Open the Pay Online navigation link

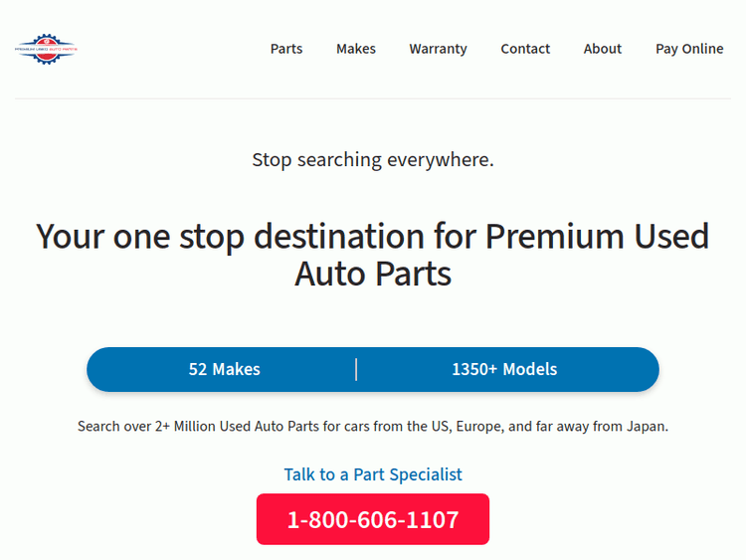coord(689,49)
